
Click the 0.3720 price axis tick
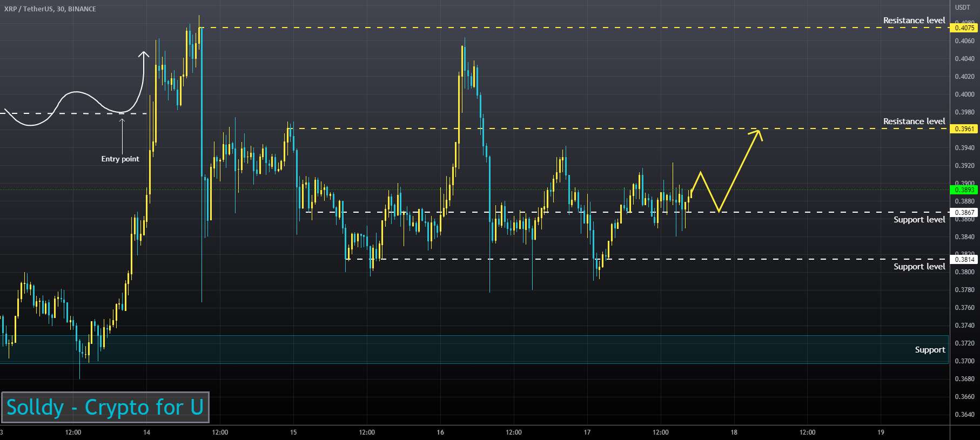(x=964, y=343)
